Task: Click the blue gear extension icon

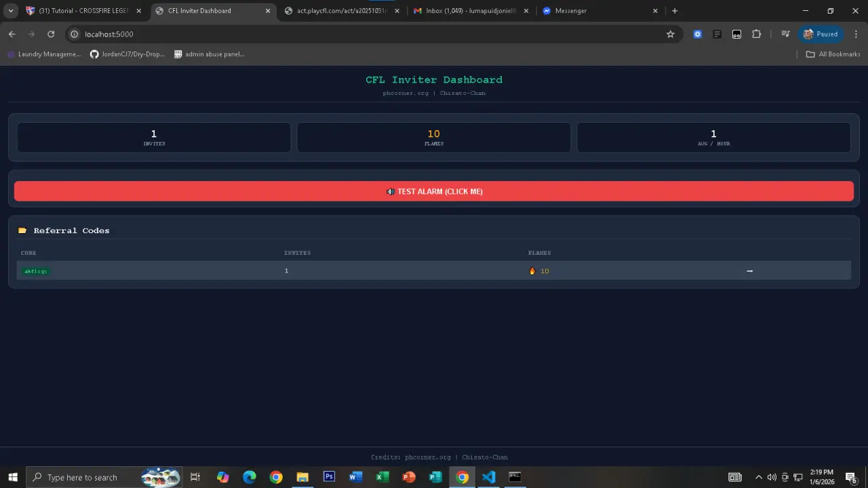Action: tap(697, 34)
